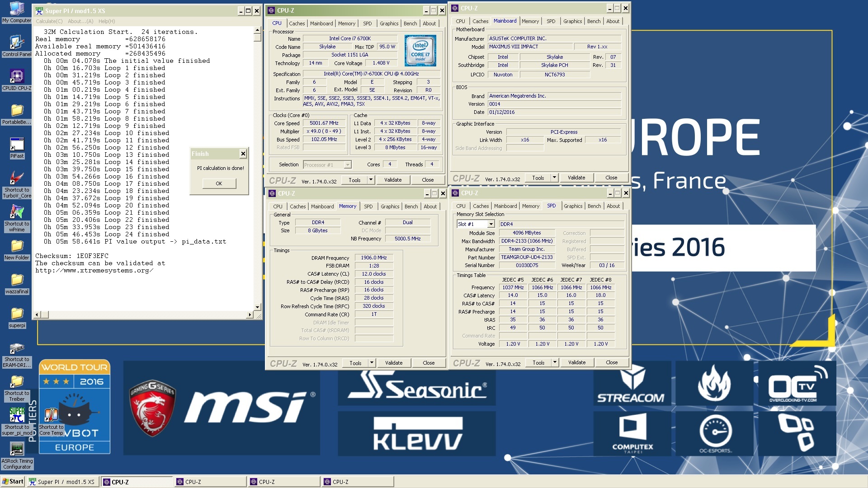
Task: Close the Finish dialog
Action: (243, 154)
